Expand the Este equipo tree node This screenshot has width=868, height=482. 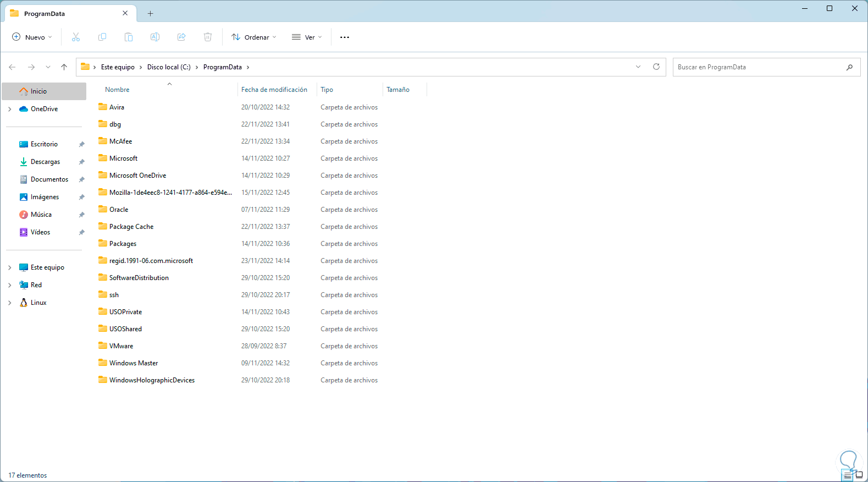[x=10, y=267]
